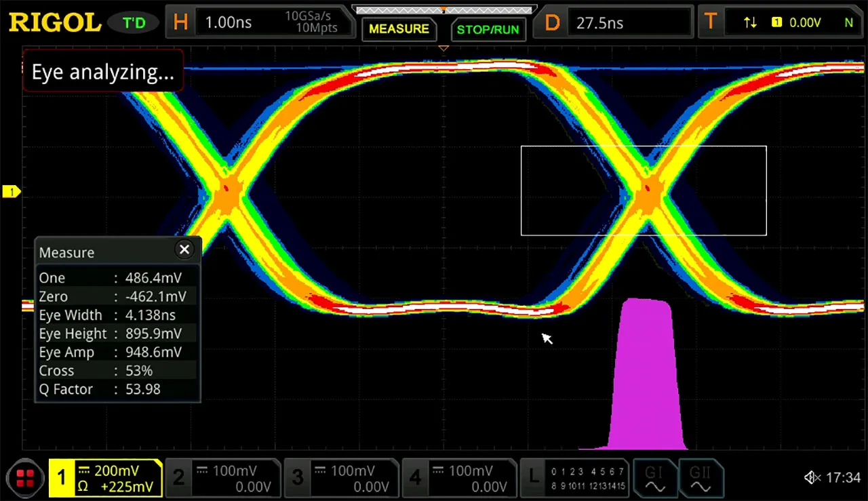Screen dimensions: 868x501
Task: Close the Measure results panel
Action: [x=184, y=249]
